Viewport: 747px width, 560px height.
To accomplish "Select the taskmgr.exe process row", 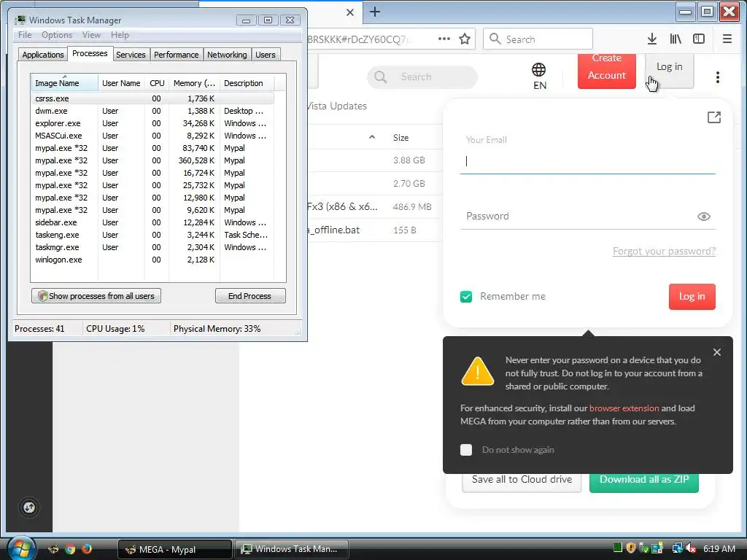I will pyautogui.click(x=152, y=247).
